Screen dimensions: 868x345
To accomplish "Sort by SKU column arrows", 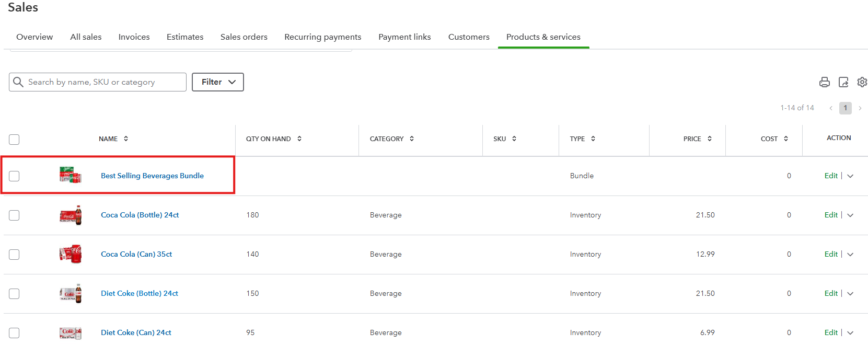I will click(514, 139).
